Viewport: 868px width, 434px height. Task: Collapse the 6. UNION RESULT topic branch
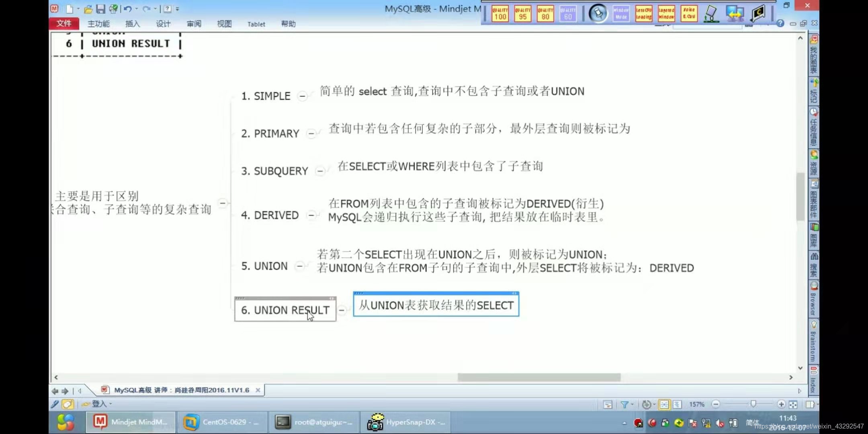[342, 310]
